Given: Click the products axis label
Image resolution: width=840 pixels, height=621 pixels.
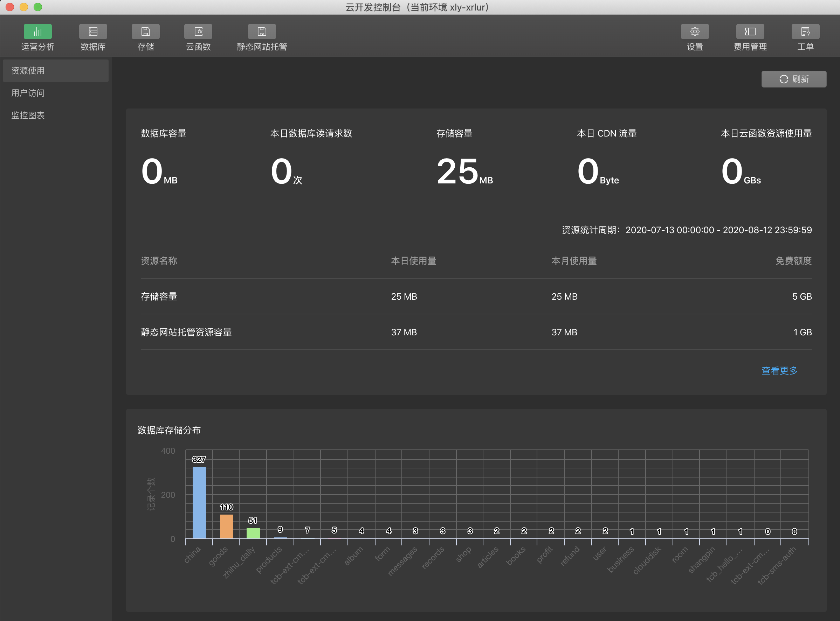Looking at the screenshot, I should pos(269,560).
